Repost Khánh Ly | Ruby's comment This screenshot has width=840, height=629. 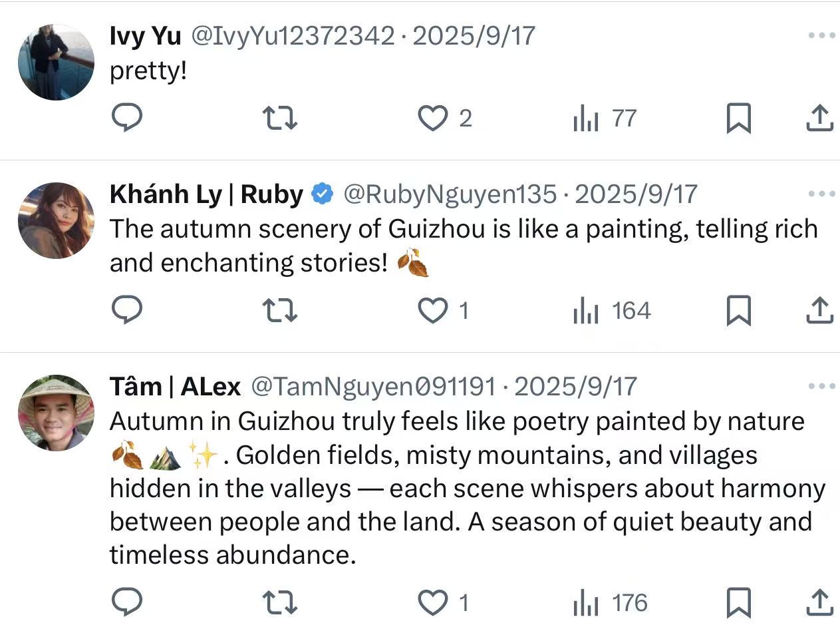pyautogui.click(x=280, y=310)
